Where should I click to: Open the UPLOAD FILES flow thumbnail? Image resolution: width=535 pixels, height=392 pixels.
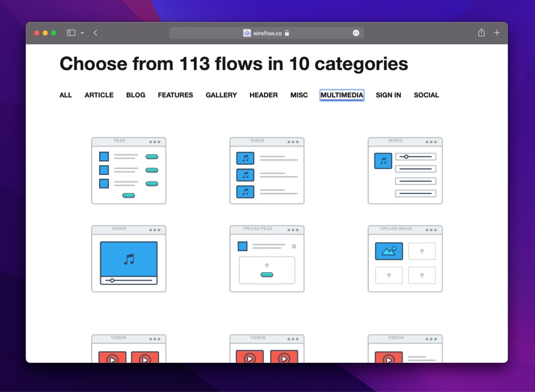click(267, 259)
